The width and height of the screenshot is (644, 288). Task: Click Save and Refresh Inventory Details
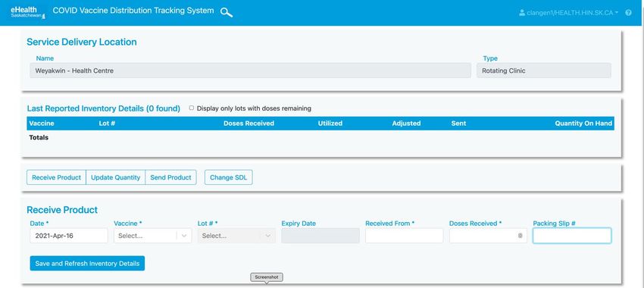[87, 263]
